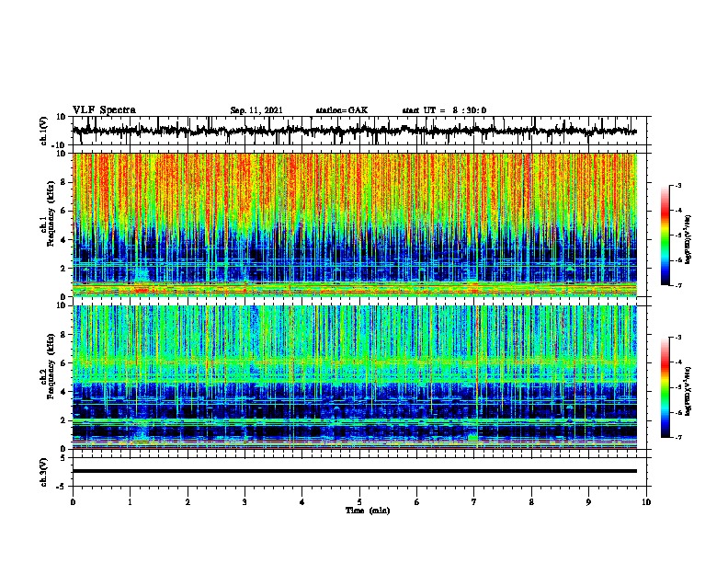This screenshot has width=728, height=563.
Task: Click the ch.1 spectrogram color scale bar
Action: [x=665, y=236]
